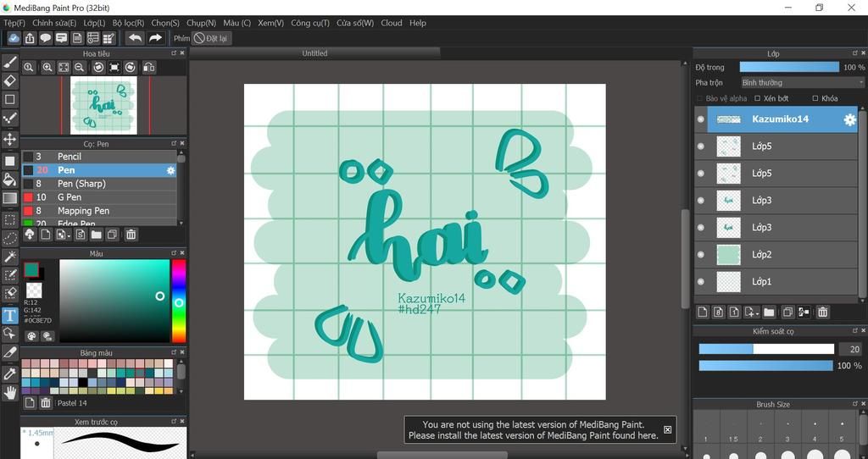Click the Đặt lại reset button
The image size is (868, 459).
coord(211,38)
